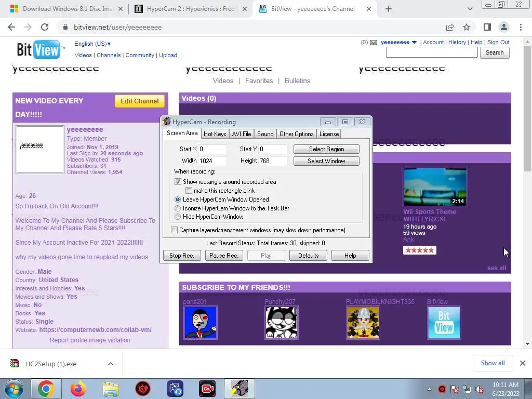This screenshot has width=532, height=399.
Task: Click the BitView search input box
Action: (x=432, y=52)
